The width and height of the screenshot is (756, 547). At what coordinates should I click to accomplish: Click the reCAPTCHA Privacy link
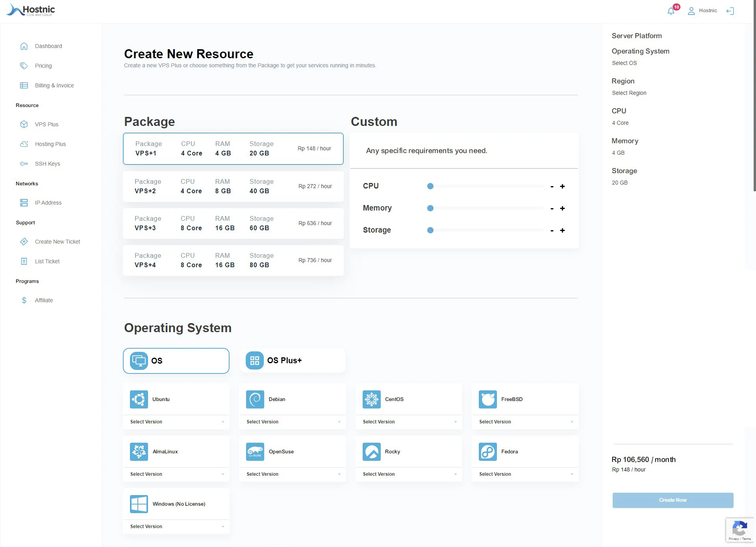733,539
